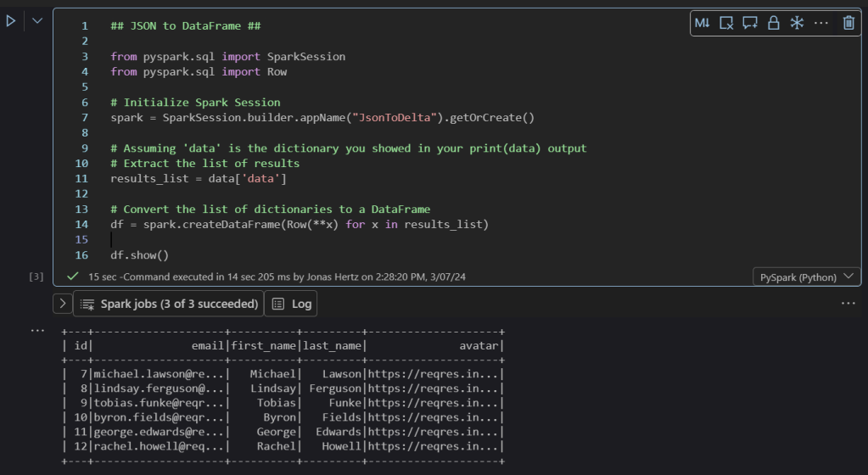The image size is (868, 475).
Task: Add a comment to this cell
Action: pyautogui.click(x=750, y=24)
